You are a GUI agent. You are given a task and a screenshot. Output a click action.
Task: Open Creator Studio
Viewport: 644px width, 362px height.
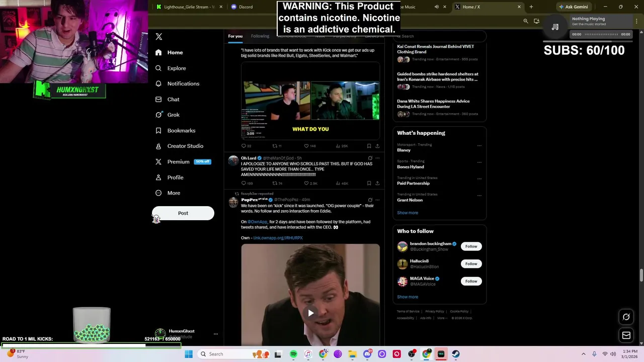point(179,146)
